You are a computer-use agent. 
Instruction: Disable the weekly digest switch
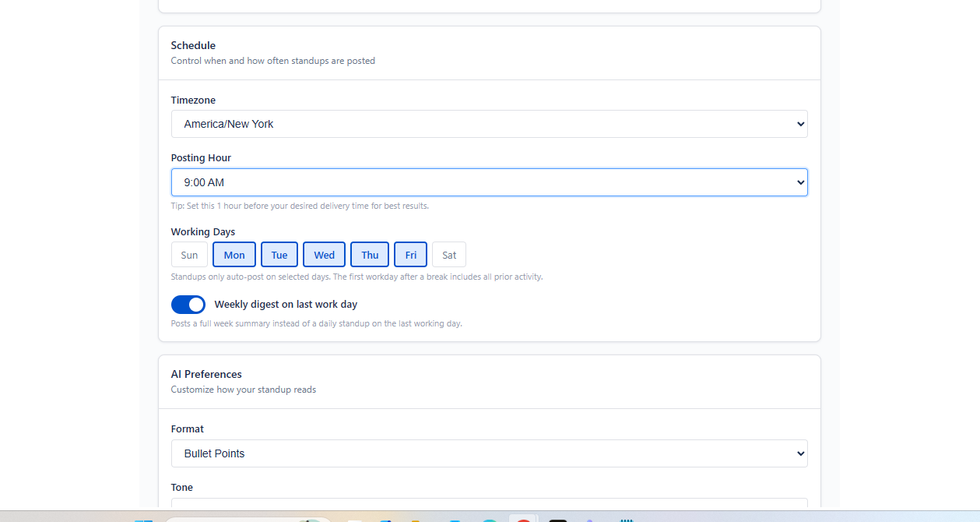pyautogui.click(x=188, y=304)
